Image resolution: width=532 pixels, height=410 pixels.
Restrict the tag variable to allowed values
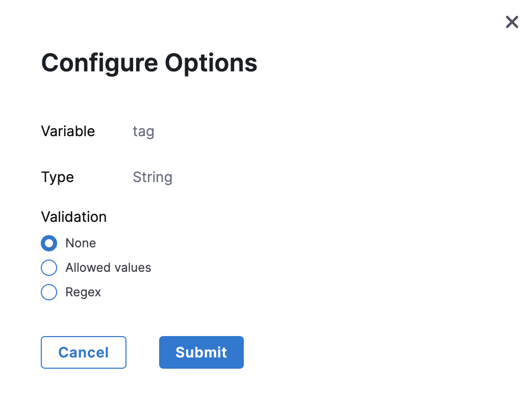(x=49, y=268)
